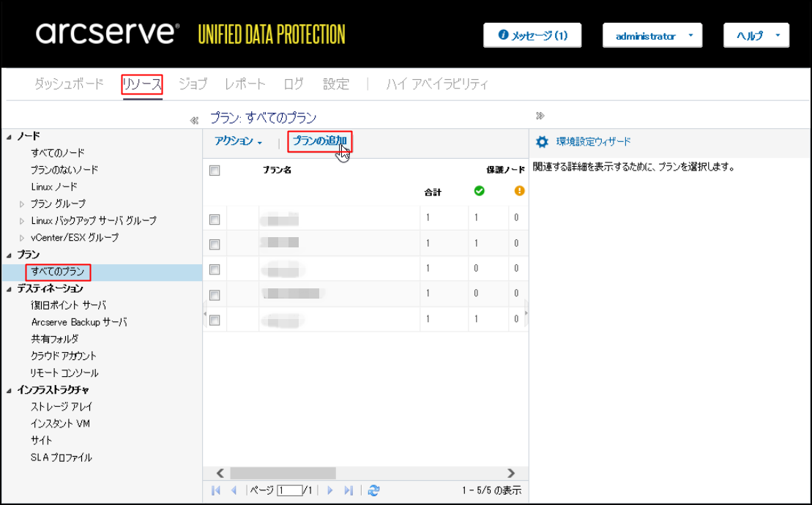Switch to the ジョブ tab

point(193,84)
